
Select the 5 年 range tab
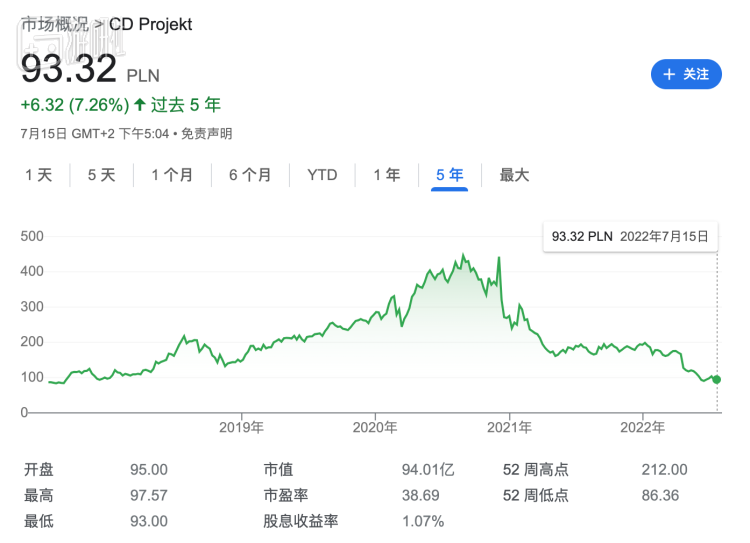[450, 175]
